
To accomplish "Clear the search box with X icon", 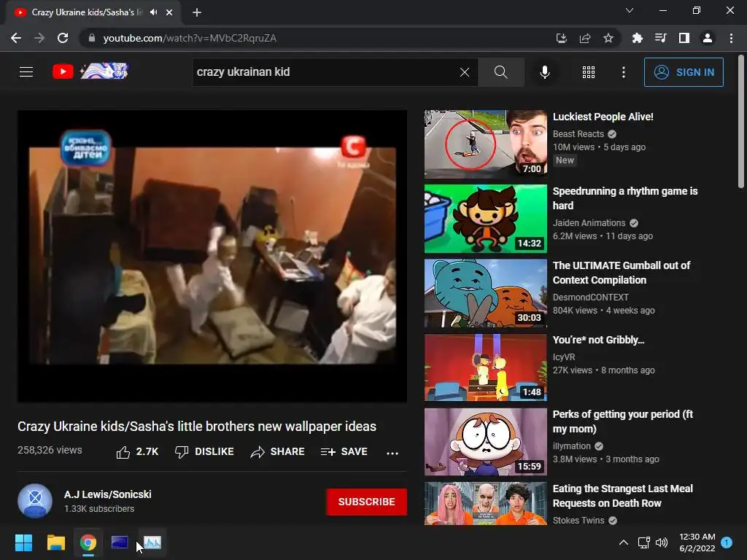I will pos(465,72).
